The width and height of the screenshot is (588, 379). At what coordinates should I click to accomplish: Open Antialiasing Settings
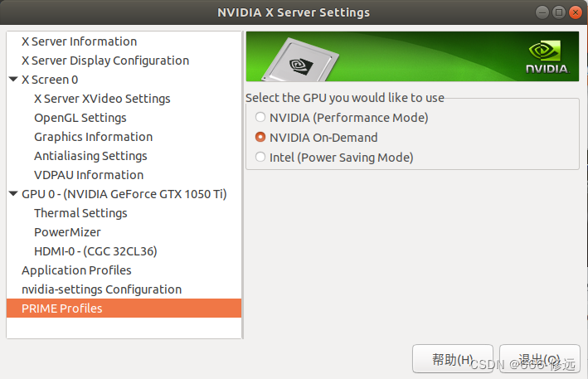(x=124, y=156)
